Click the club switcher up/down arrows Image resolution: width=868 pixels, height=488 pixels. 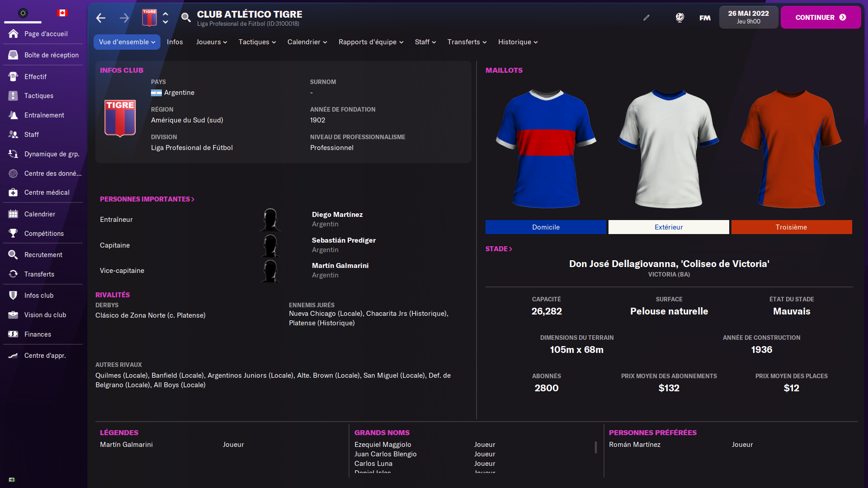165,18
